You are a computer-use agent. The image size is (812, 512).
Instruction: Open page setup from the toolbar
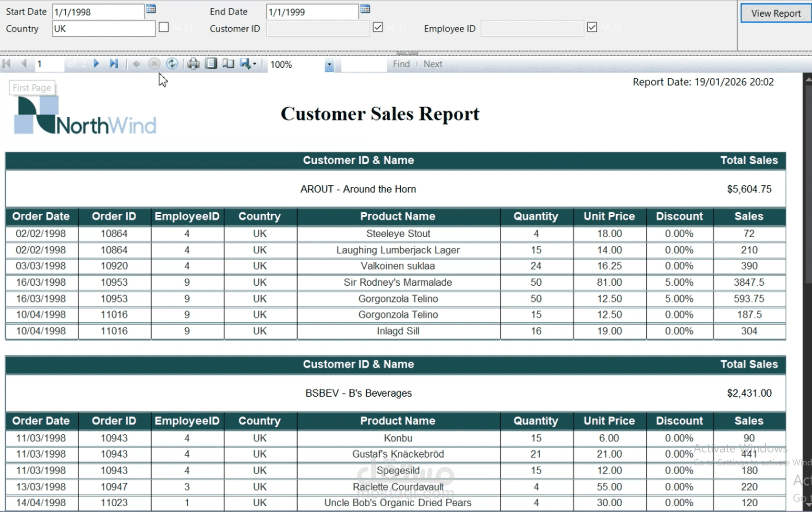pos(228,63)
